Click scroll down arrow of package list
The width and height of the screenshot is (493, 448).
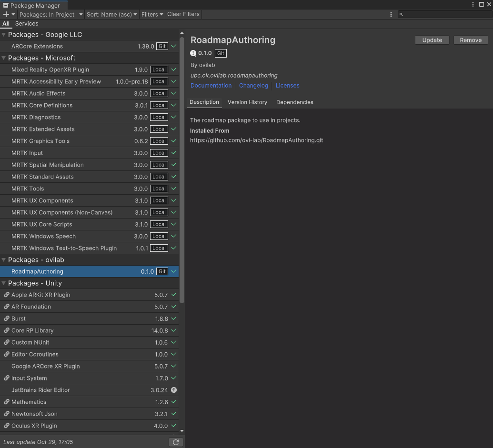(182, 431)
